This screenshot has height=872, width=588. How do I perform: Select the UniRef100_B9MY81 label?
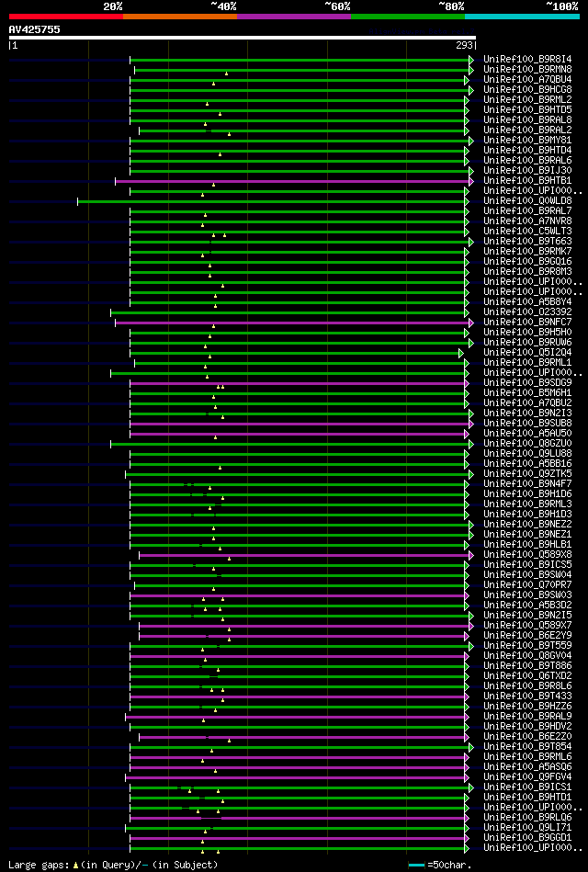tap(528, 141)
